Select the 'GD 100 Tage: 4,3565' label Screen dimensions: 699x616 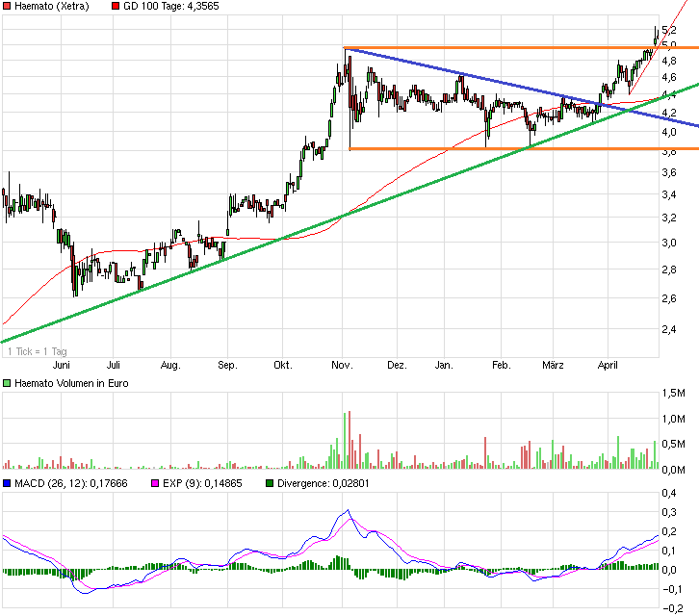pyautogui.click(x=171, y=6)
